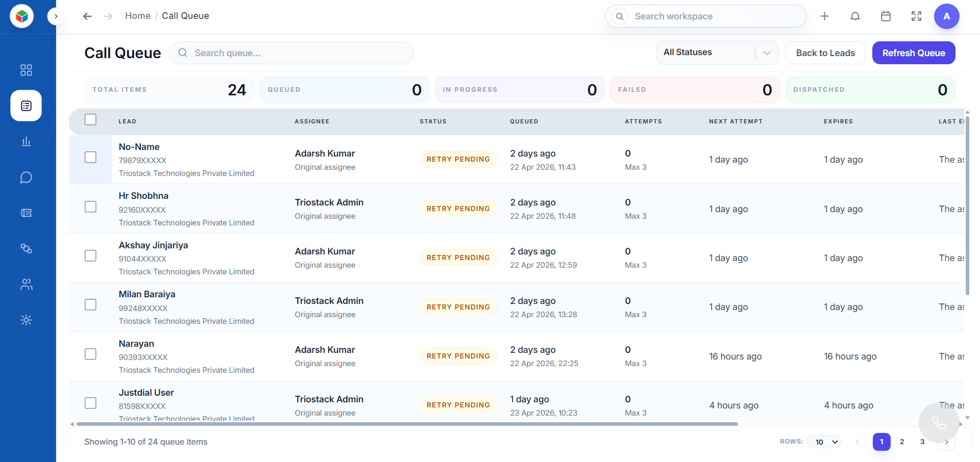Click Home in the breadcrumb
This screenshot has height=462, width=980.
[137, 16]
